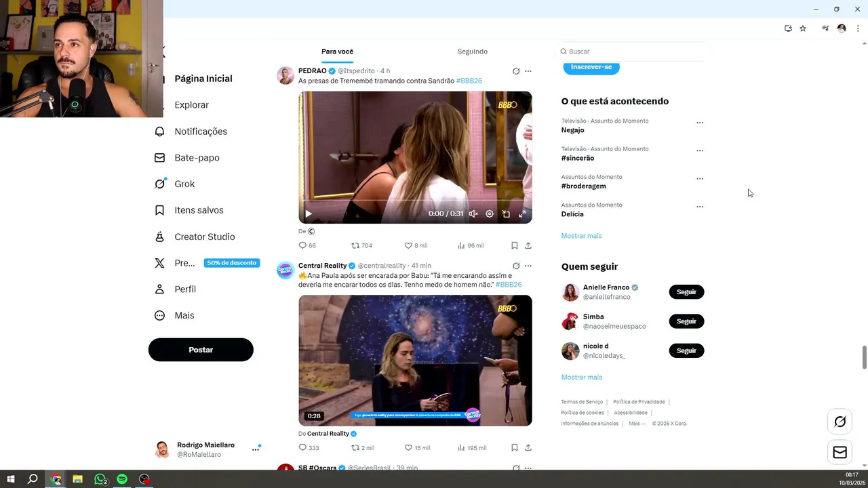The width and height of the screenshot is (868, 488).
Task: Open more options on PEDRAO's post
Action: point(528,71)
